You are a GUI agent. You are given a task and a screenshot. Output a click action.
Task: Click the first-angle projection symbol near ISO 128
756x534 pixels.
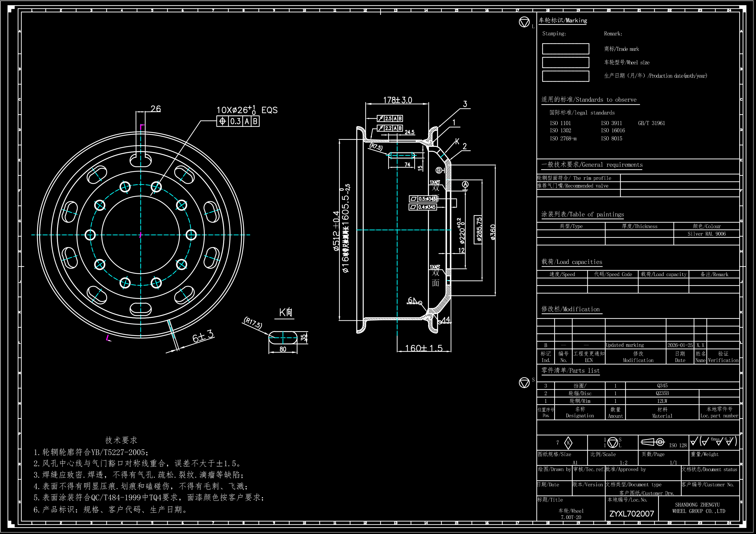pyautogui.click(x=653, y=442)
